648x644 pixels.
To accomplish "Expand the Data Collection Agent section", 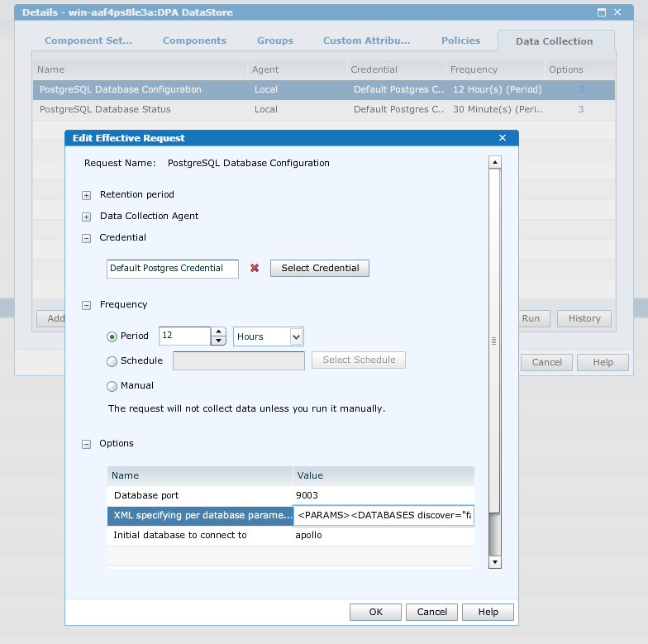I will pyautogui.click(x=86, y=217).
